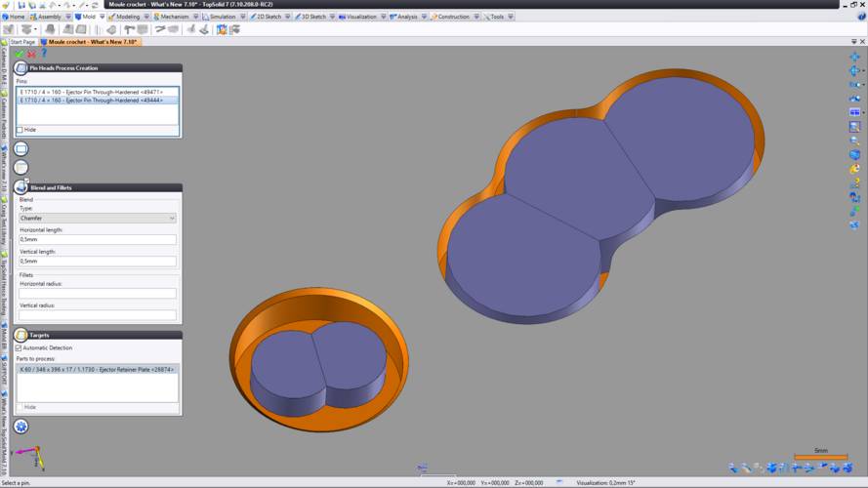Click the Targets section round icon
The width and height of the screenshot is (868, 488).
[x=21, y=335]
